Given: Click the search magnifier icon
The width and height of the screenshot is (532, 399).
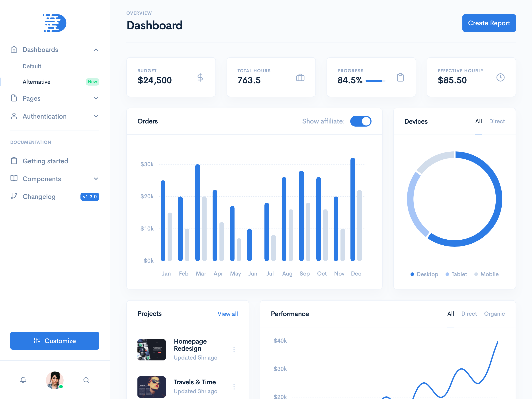Looking at the screenshot, I should 86,380.
